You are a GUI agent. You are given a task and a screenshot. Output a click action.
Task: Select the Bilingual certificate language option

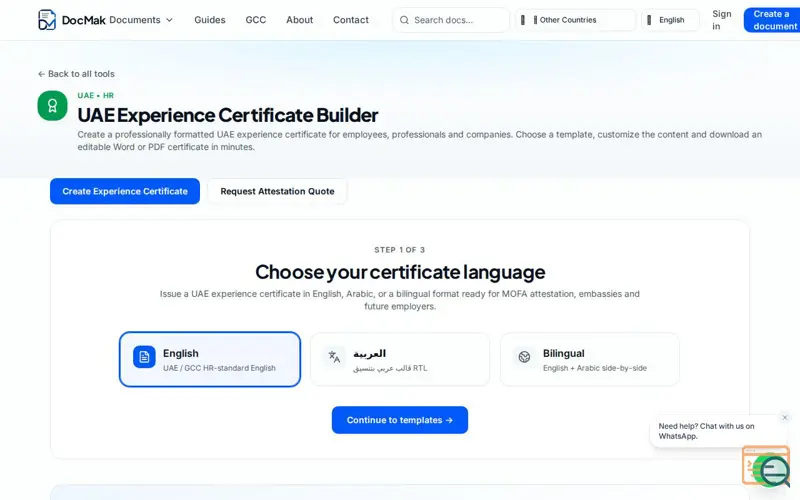590,359
